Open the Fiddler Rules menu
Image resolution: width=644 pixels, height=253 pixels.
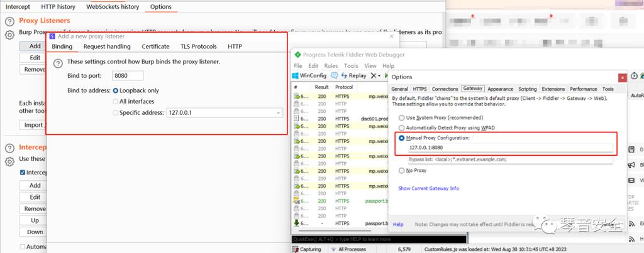click(331, 66)
